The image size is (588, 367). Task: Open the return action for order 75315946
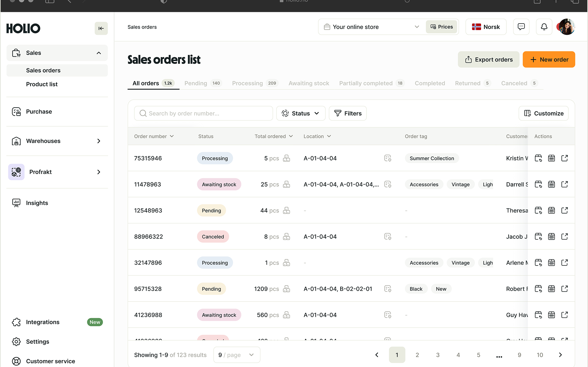point(538,158)
